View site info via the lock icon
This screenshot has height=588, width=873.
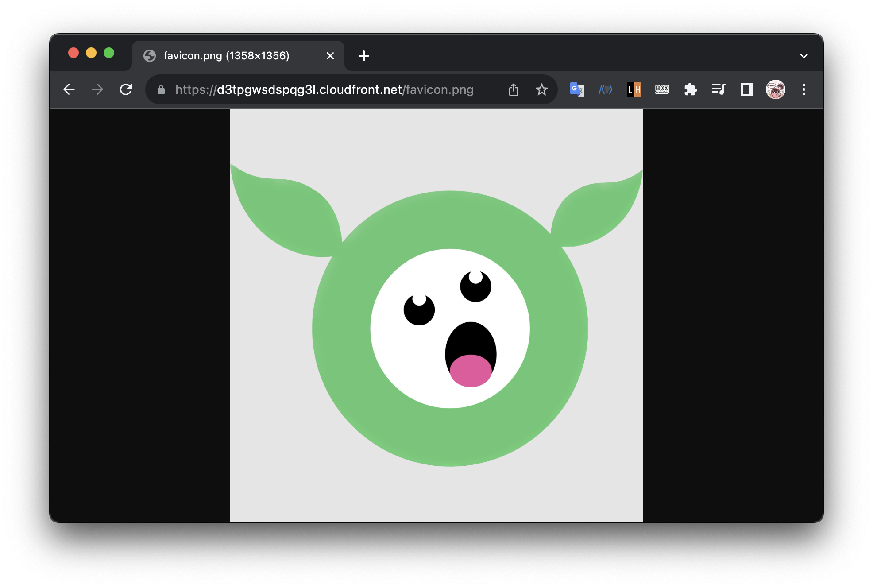point(161,89)
